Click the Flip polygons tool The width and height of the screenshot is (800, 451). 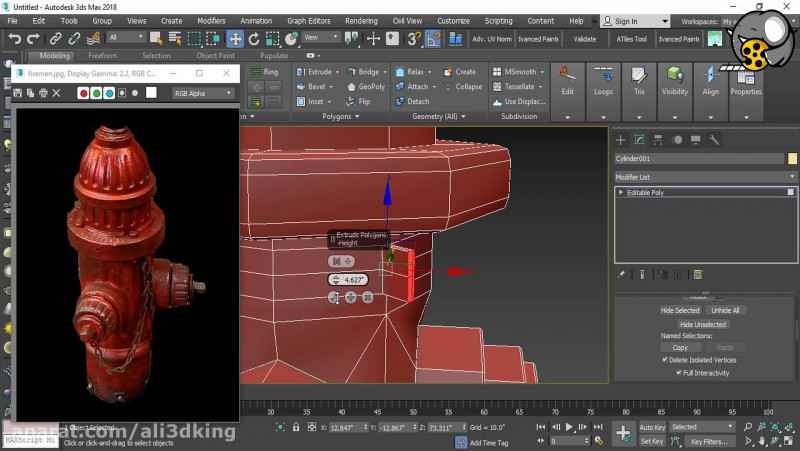tap(358, 102)
